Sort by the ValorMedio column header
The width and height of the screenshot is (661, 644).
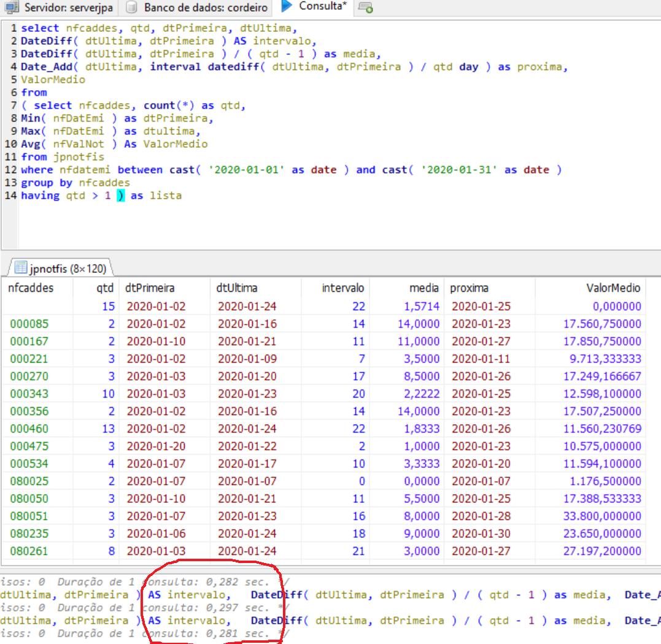coord(613,288)
